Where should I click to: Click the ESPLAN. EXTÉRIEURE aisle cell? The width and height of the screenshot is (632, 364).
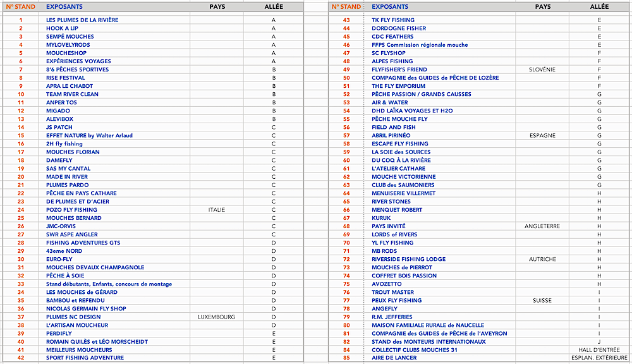click(x=599, y=358)
